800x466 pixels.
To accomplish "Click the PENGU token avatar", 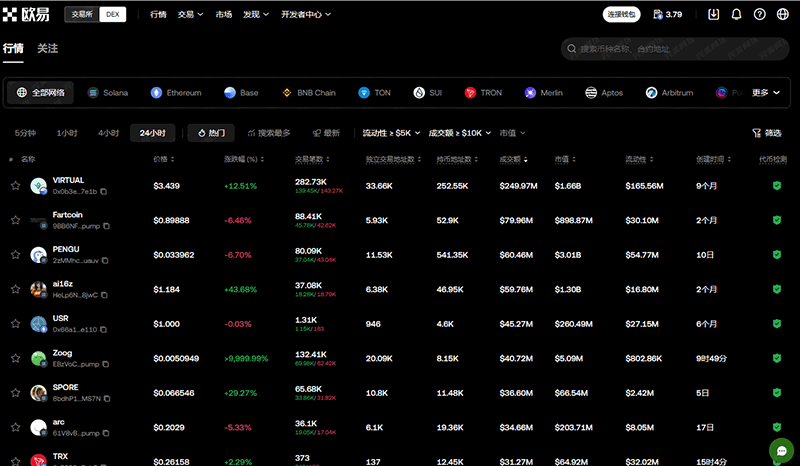I will pyautogui.click(x=39, y=255).
